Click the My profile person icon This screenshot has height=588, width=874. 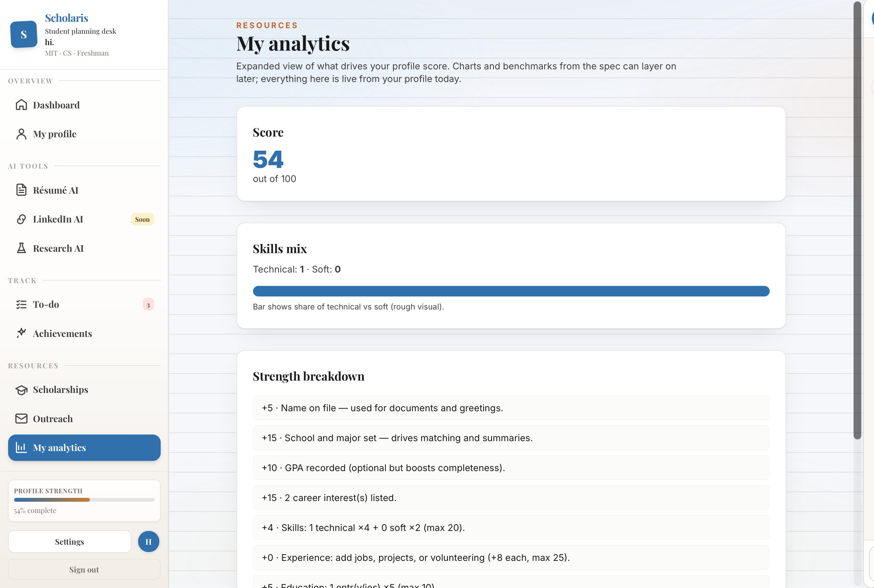pos(21,134)
